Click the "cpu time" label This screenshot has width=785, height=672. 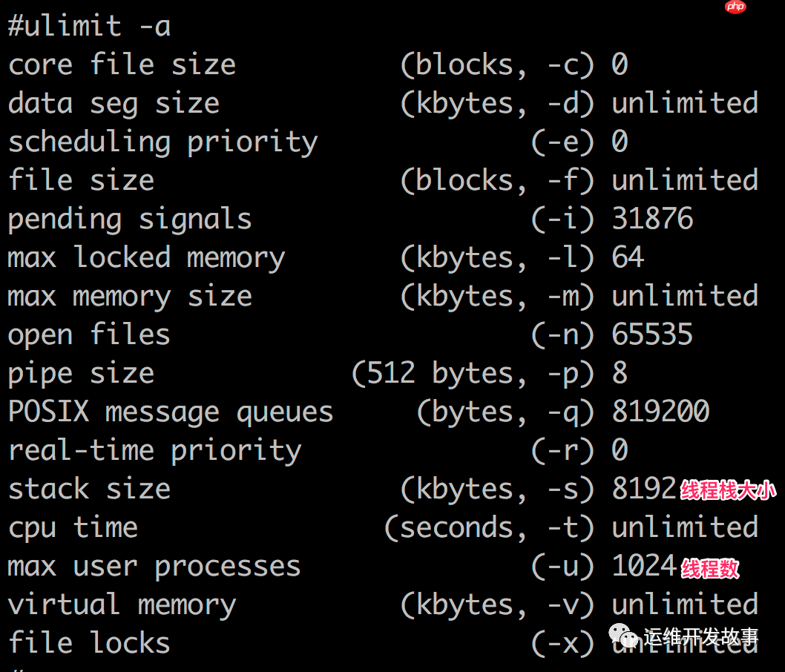click(x=73, y=528)
